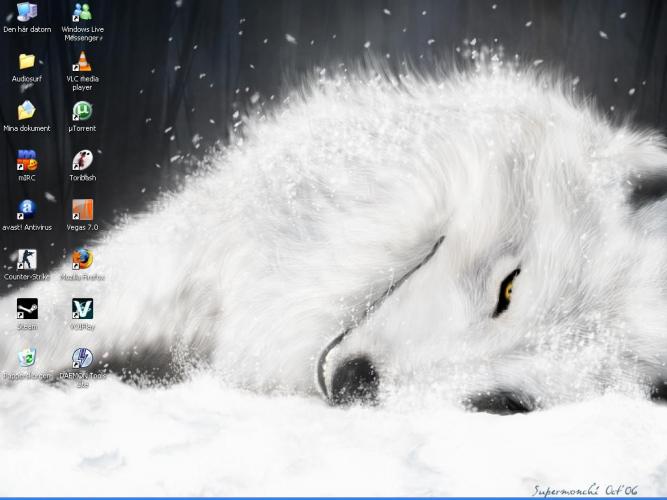Click the wolf's yellow eye on wallpaper
The width and height of the screenshot is (667, 500).
pyautogui.click(x=507, y=289)
